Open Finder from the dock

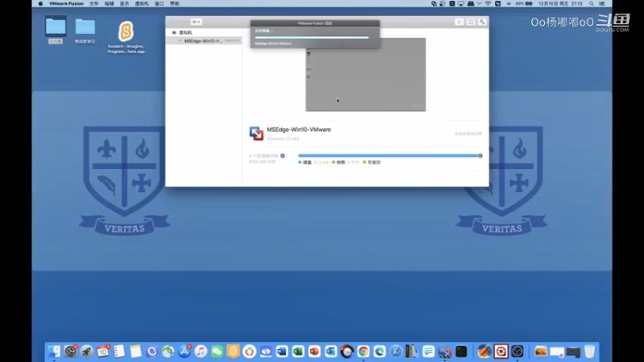point(54,352)
